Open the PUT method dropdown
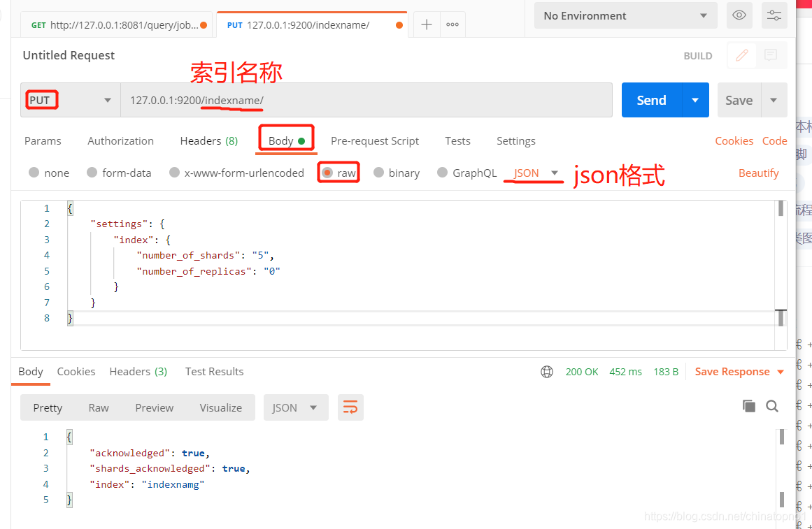This screenshot has width=812, height=529. [108, 99]
